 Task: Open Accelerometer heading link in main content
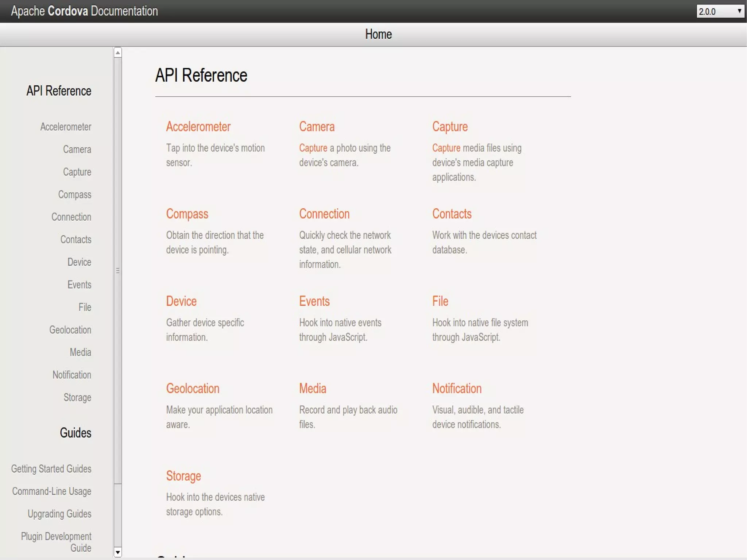(198, 127)
